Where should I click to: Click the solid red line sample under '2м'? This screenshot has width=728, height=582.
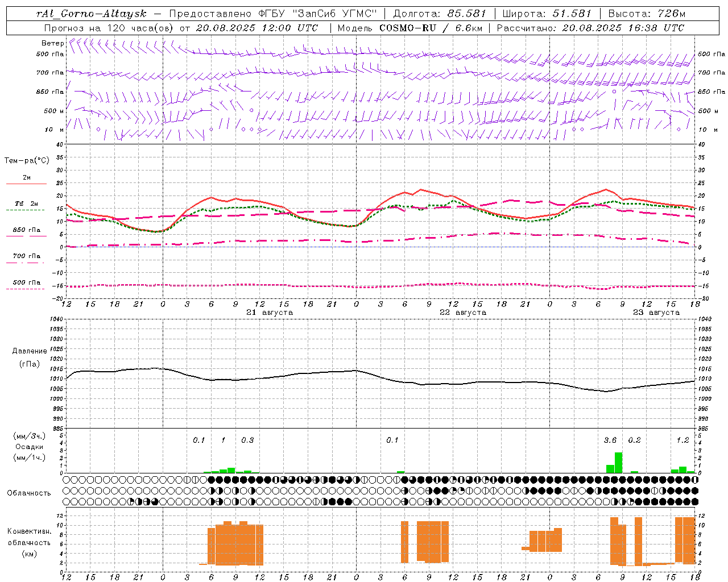coord(26,184)
